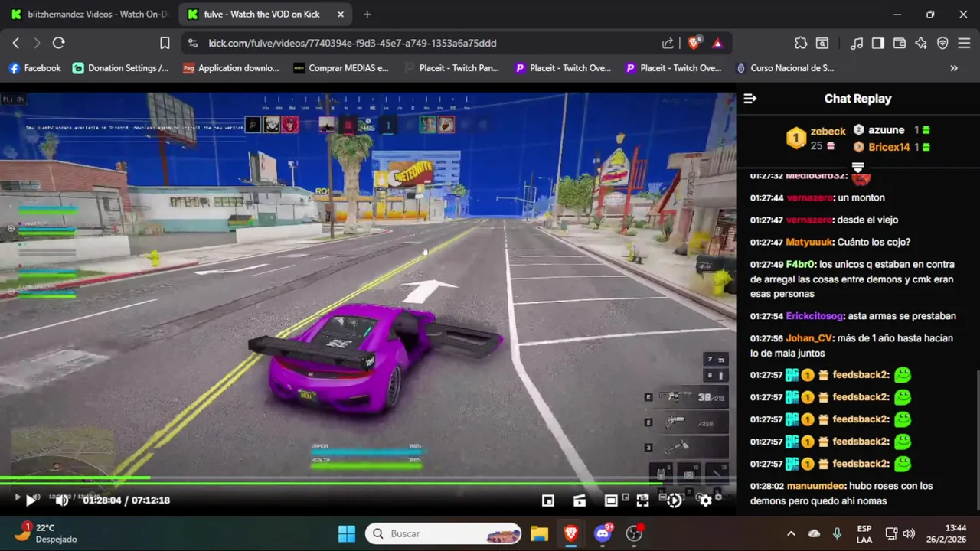Screen dimensions: 980x551
Task: Click top gifter zebeck in leaderboard
Action: click(828, 132)
